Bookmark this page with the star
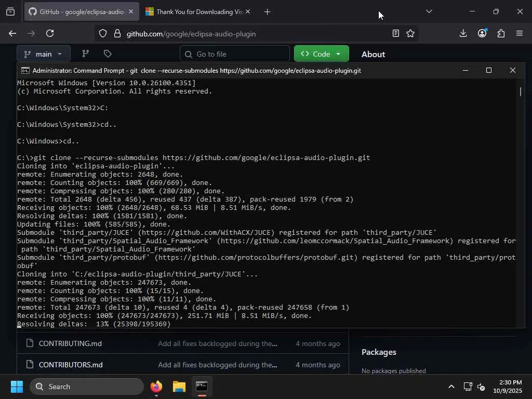This screenshot has width=532, height=399. 410,34
